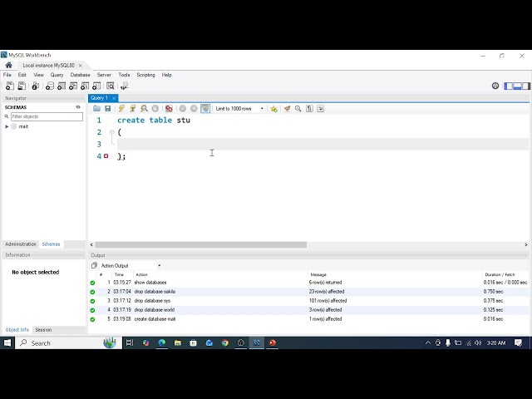This screenshot has height=399, width=532.
Task: Toggle stop-on-error execution mode
Action: 169,109
